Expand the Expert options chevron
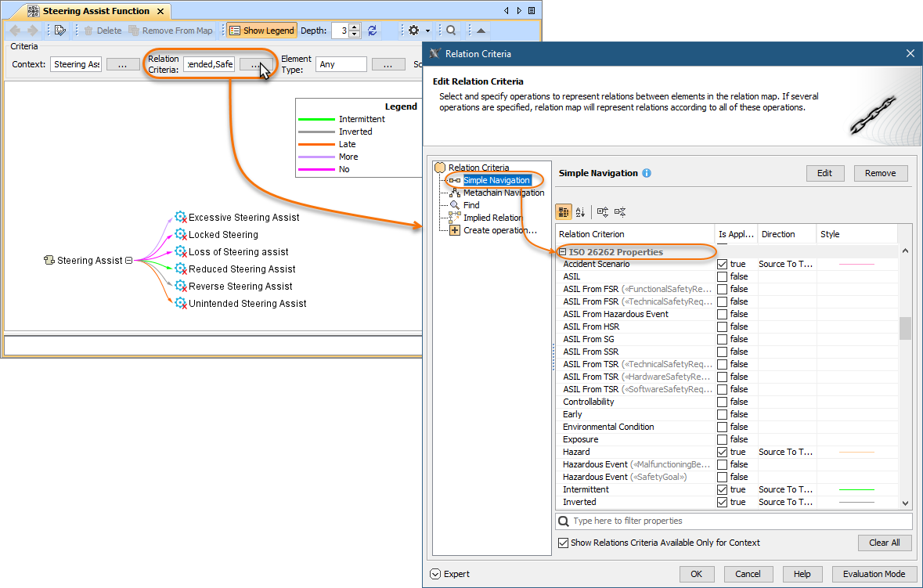Screen dimensions: 923x588 click(436, 574)
